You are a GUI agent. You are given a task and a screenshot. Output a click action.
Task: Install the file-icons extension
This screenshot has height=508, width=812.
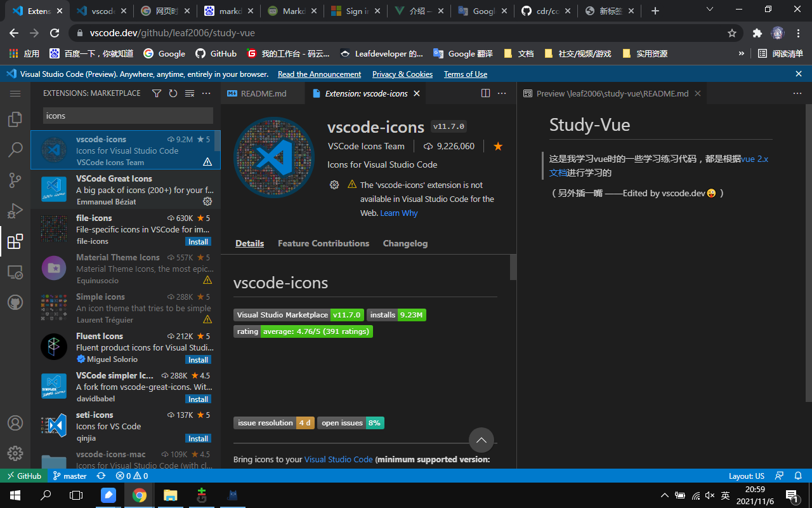(x=198, y=241)
